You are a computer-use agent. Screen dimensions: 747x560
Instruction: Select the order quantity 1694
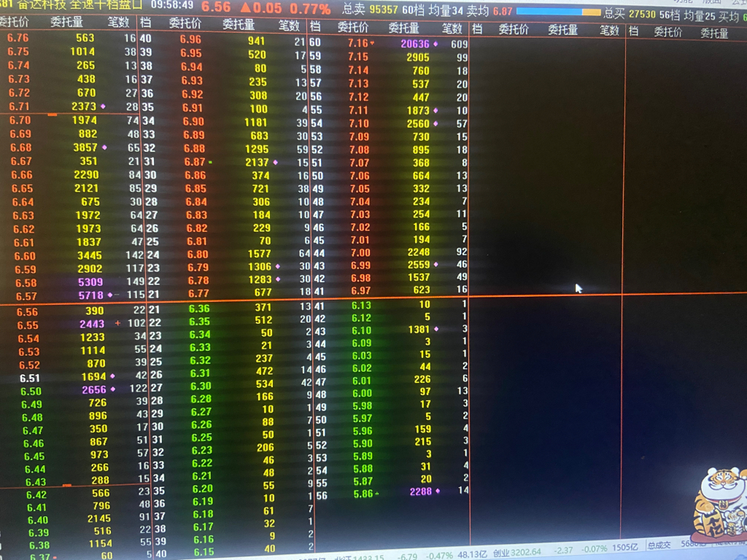tap(94, 377)
